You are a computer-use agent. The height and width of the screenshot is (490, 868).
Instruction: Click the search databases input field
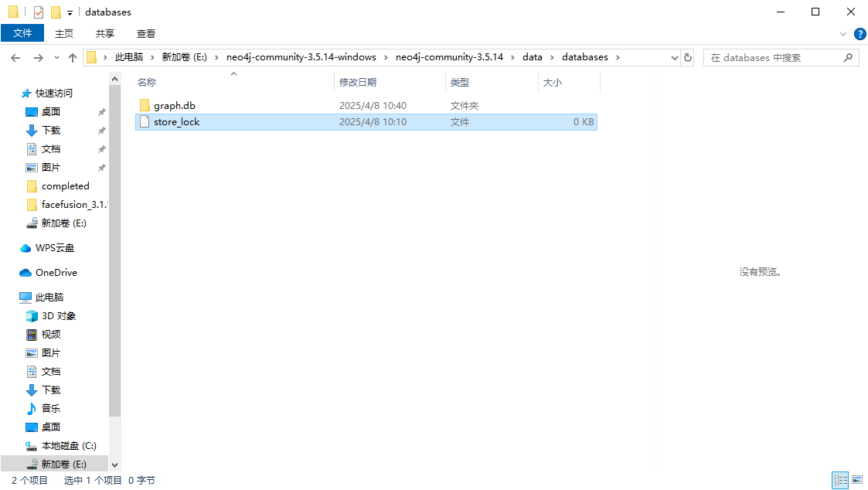click(773, 58)
